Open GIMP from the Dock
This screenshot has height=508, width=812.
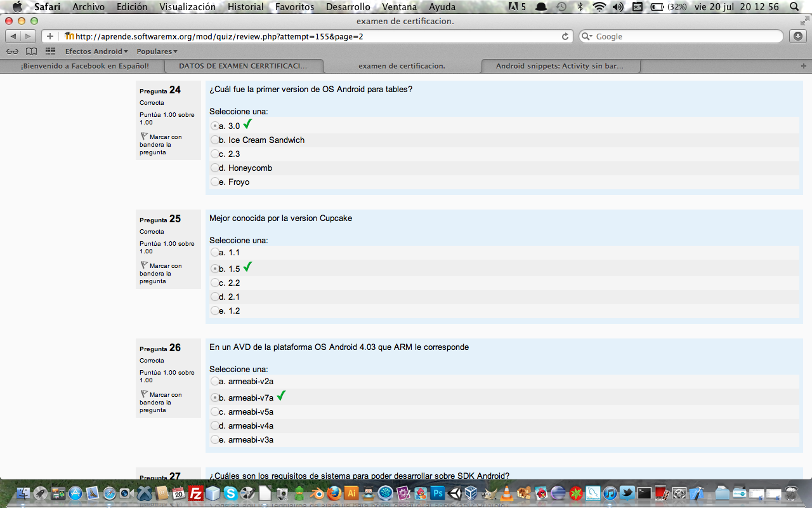pos(488,493)
